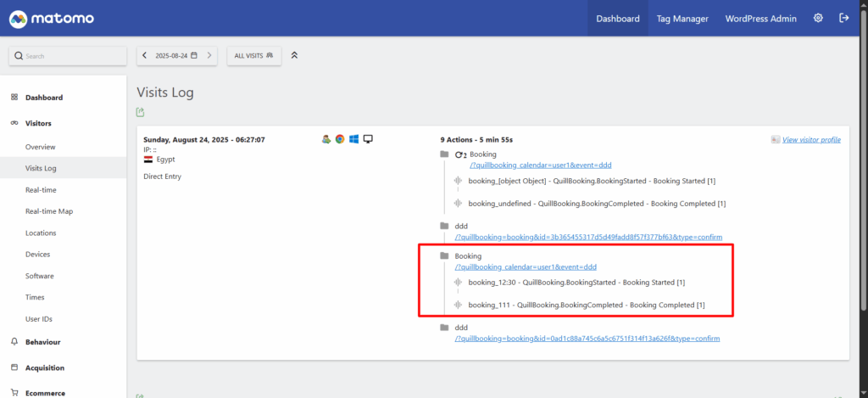868x398 pixels.
Task: Click the Chrome browser icon in the visit row
Action: 340,139
